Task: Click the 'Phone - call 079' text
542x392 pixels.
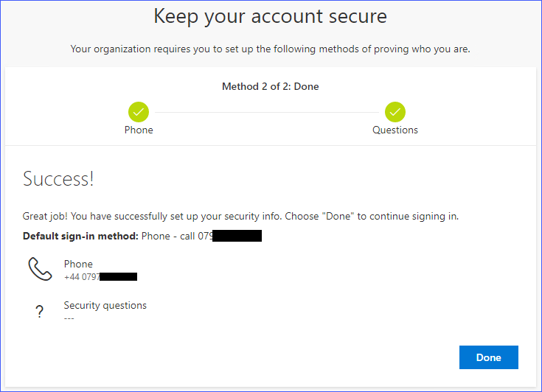Action: pyautogui.click(x=177, y=237)
